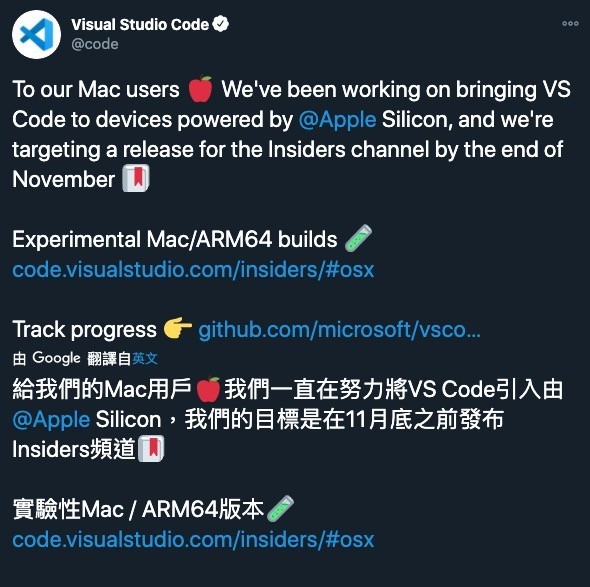The width and height of the screenshot is (590, 587).
Task: Click the English tweet body text
Action: (x=292, y=134)
